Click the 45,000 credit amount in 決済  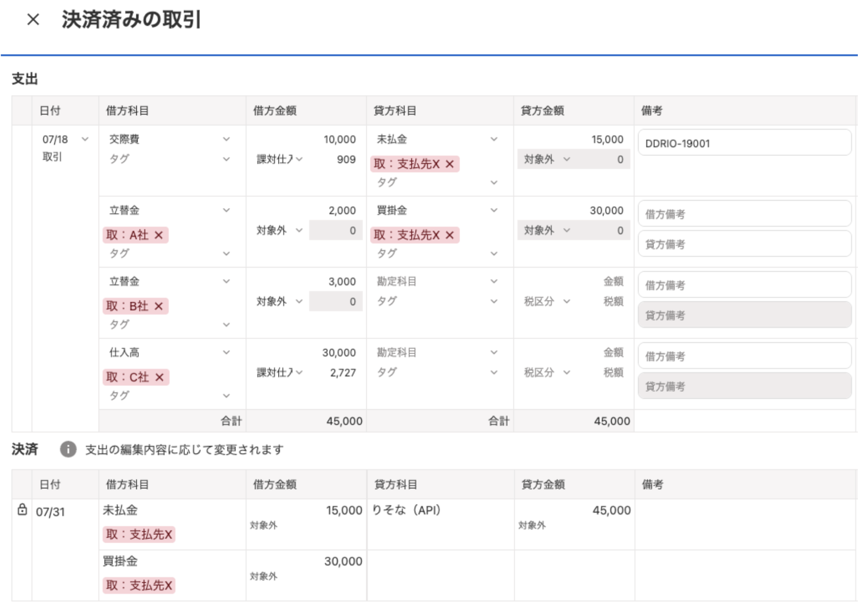point(612,510)
